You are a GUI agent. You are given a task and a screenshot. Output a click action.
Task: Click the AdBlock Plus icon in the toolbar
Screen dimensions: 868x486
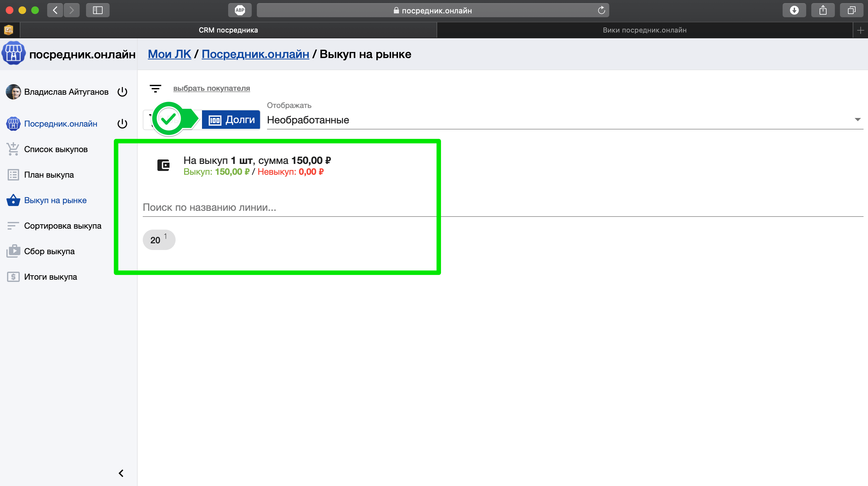click(240, 11)
